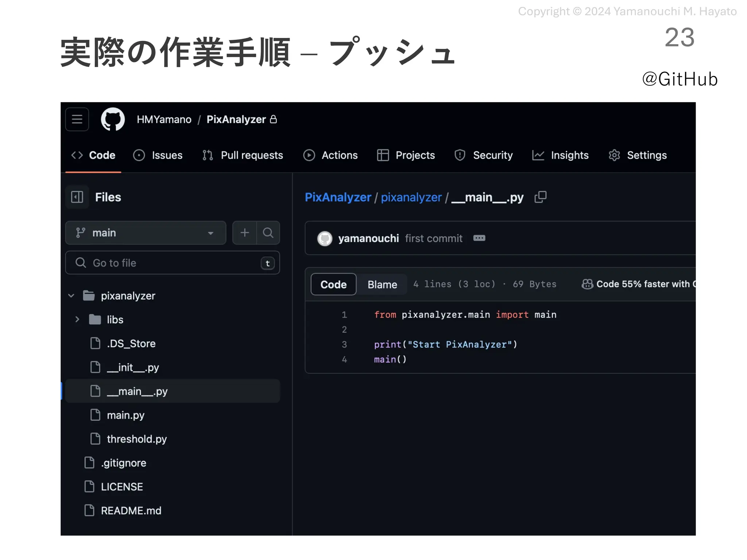The height and width of the screenshot is (560, 747).
Task: Collapse the pixanalyzer folder chevron
Action: [x=71, y=296]
